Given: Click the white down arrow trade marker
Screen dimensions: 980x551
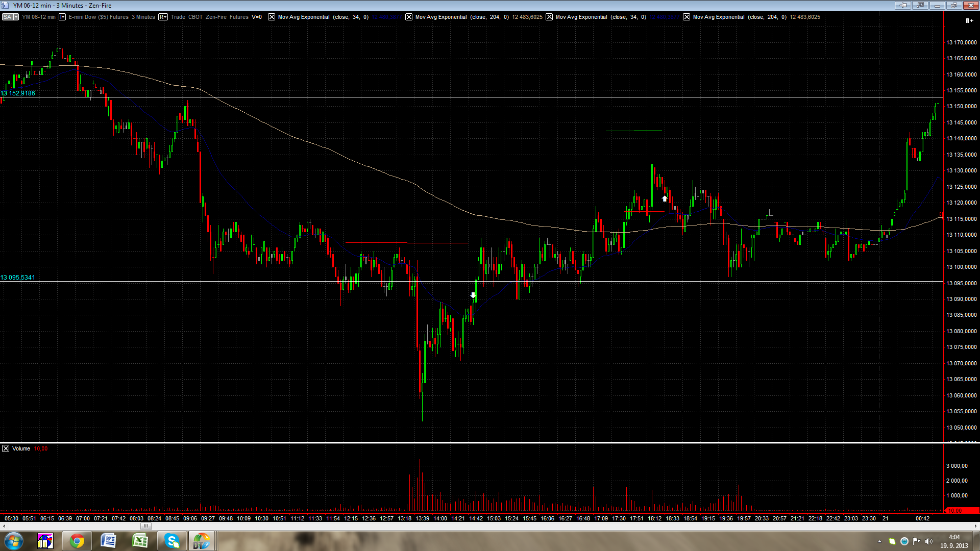Looking at the screenshot, I should tap(473, 295).
